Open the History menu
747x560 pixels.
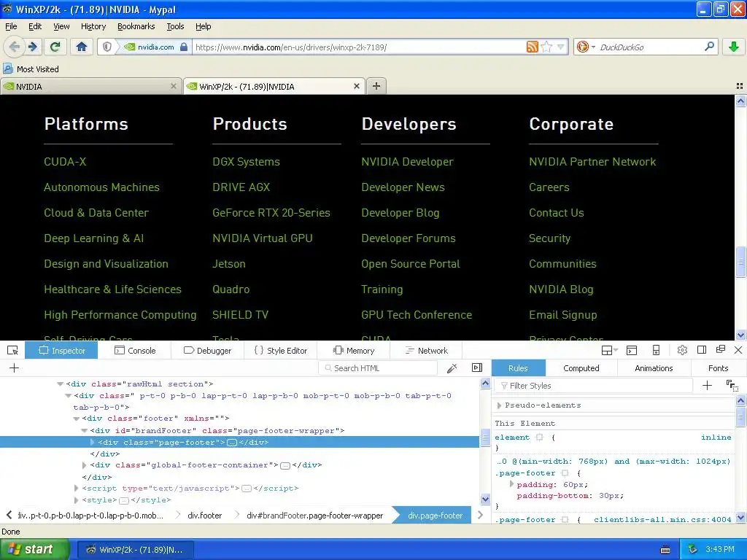pos(93,26)
